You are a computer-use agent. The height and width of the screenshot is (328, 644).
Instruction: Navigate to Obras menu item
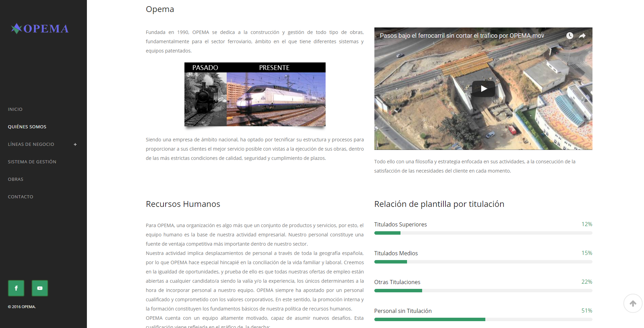pyautogui.click(x=15, y=179)
